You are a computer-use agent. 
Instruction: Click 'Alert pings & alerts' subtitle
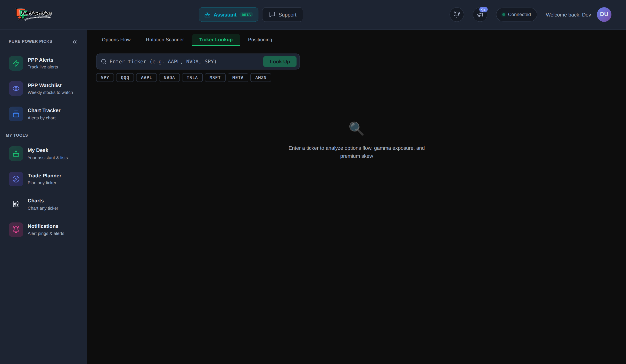46,233
